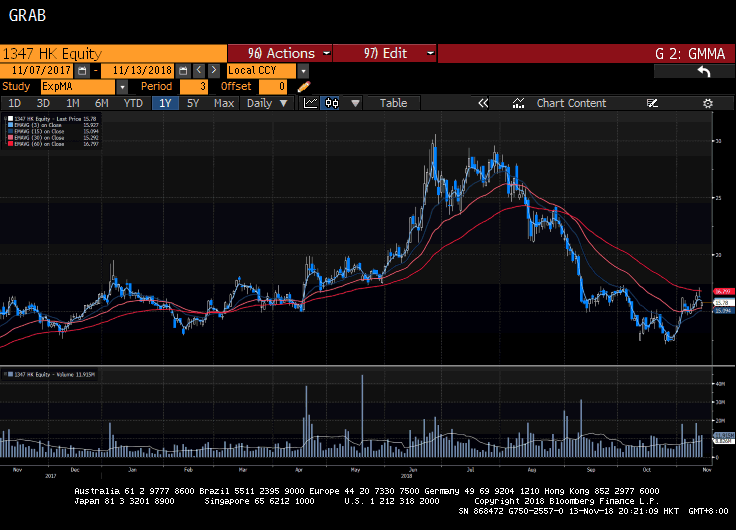Select the 1M time range tab
This screenshot has width=736, height=530.
click(x=72, y=103)
